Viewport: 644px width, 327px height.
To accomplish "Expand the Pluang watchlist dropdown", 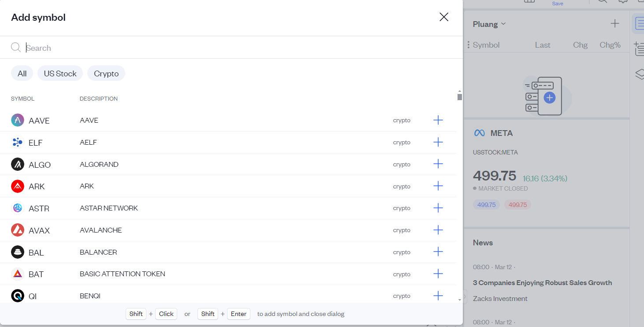I will click(489, 24).
